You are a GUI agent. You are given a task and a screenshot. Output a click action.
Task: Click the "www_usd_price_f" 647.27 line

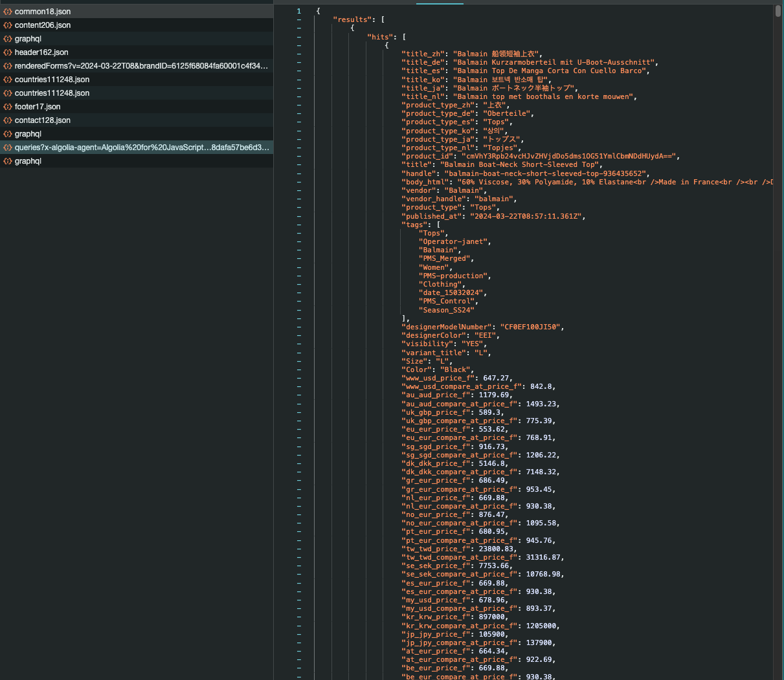point(457,378)
